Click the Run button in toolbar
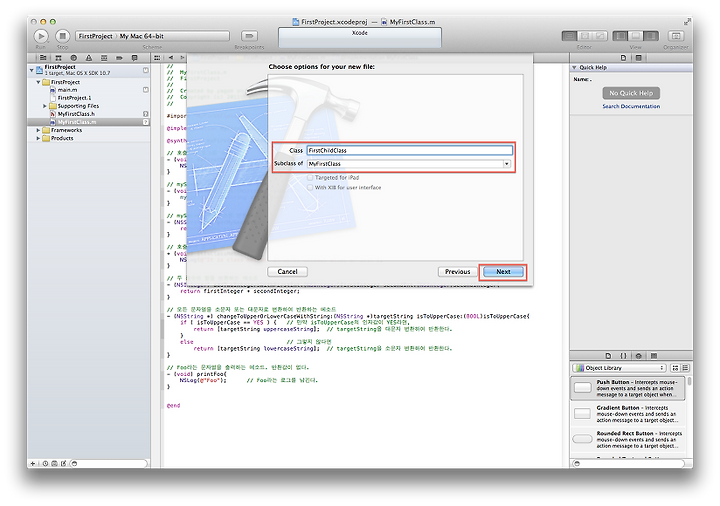This screenshot has height=506, width=720. pyautogui.click(x=41, y=36)
